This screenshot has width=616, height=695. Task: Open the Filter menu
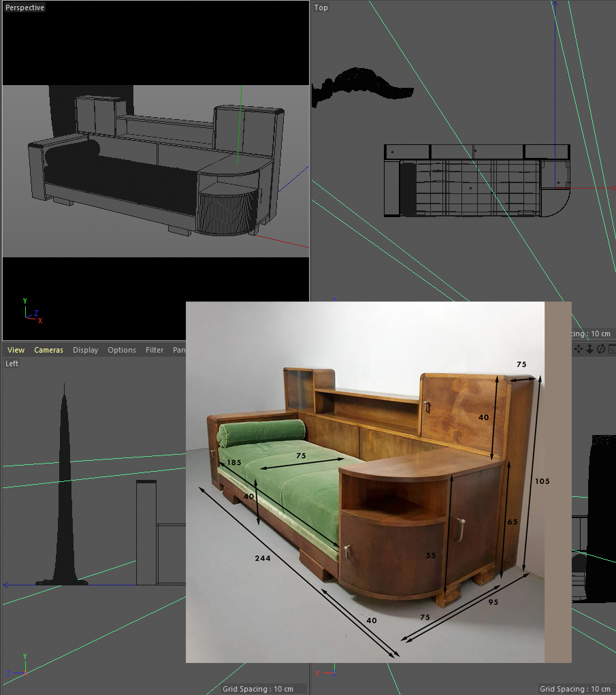155,350
